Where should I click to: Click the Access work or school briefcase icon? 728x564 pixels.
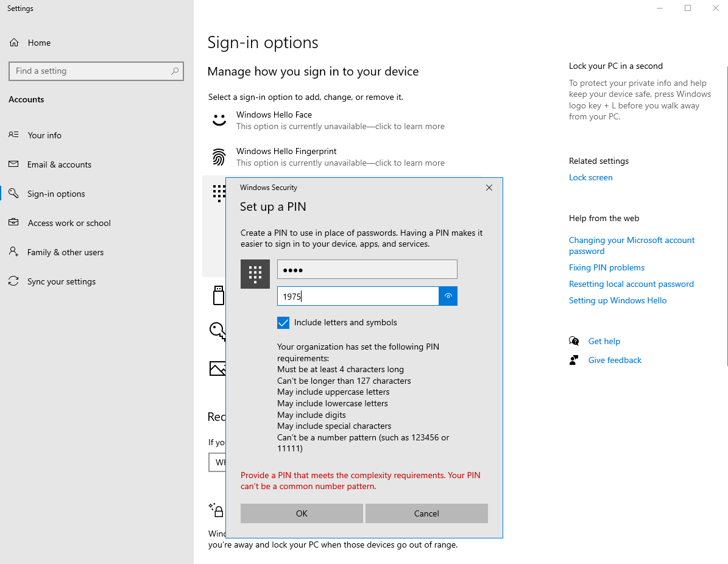(x=13, y=223)
